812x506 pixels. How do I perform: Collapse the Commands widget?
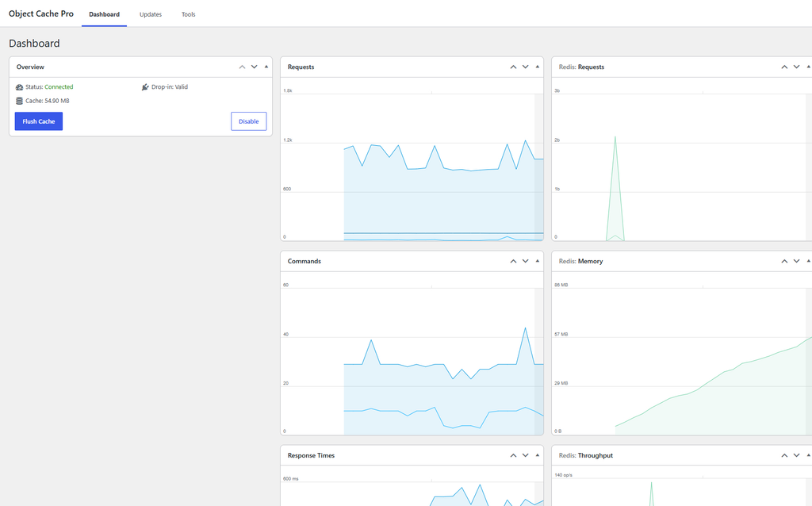pos(538,261)
